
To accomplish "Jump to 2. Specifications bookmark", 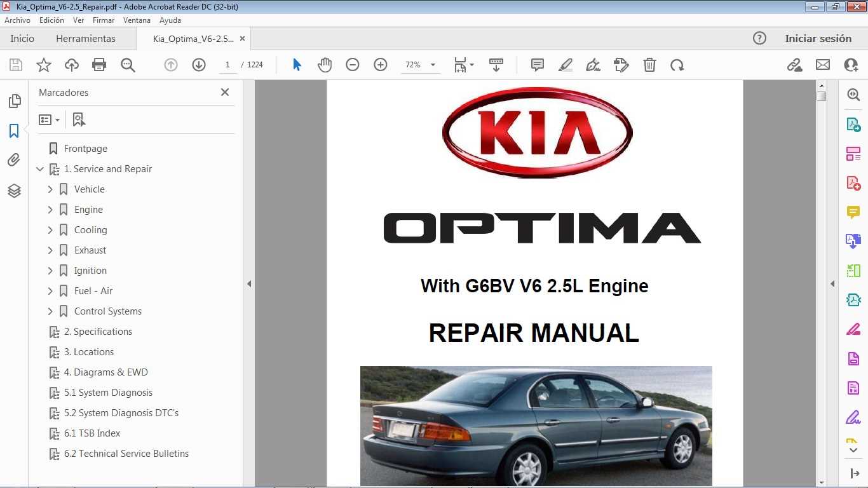I will (98, 332).
